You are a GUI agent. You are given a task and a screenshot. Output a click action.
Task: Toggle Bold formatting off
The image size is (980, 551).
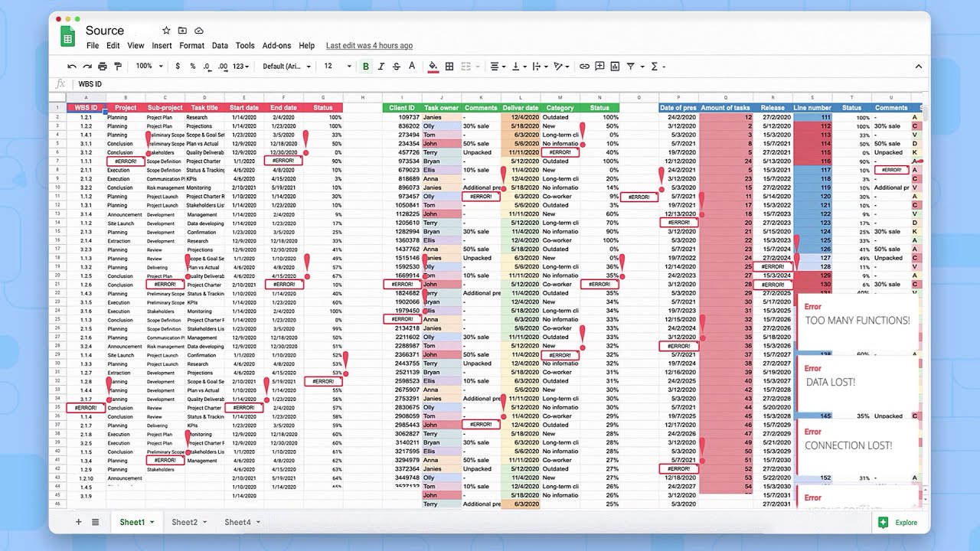coord(366,67)
